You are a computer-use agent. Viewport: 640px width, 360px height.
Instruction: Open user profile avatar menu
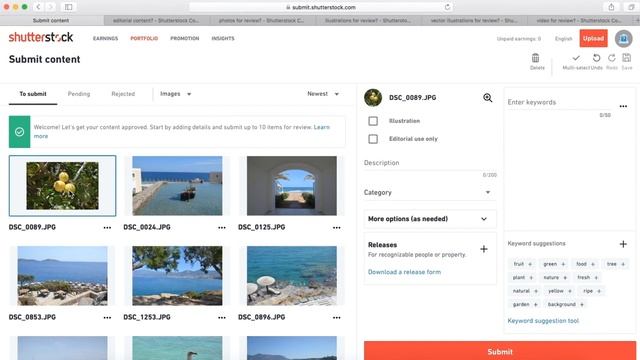click(623, 39)
